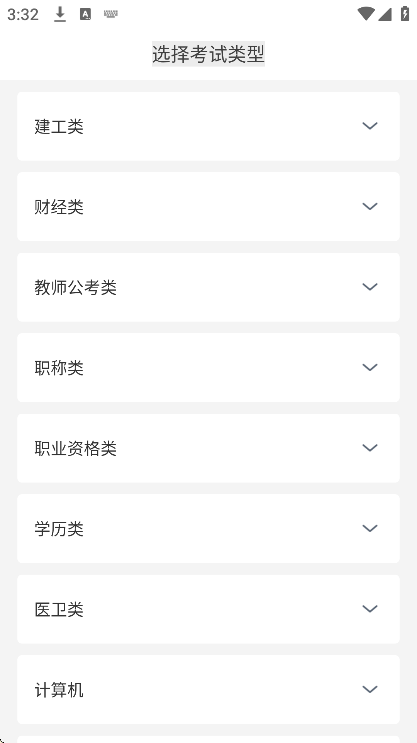Tap the Wi-Fi signal status icon

[365, 14]
